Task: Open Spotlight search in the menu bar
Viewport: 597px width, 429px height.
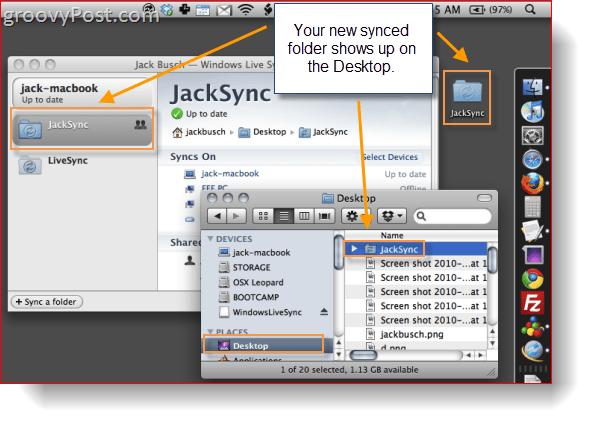Action: click(x=530, y=9)
